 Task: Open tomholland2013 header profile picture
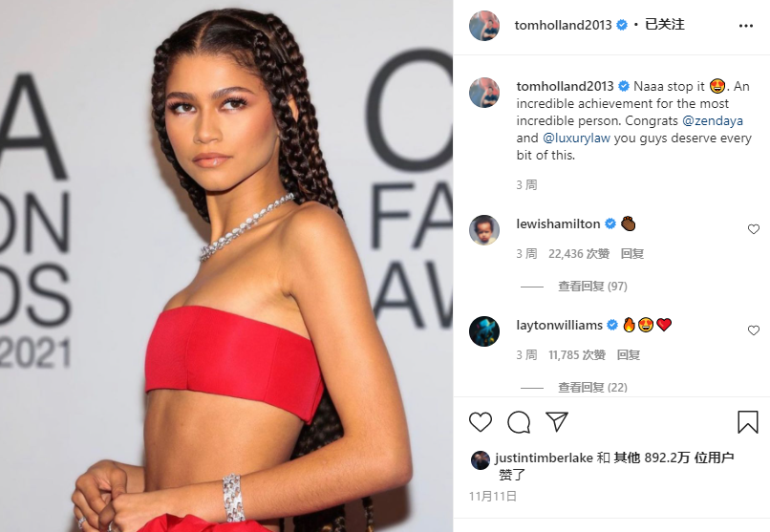coord(484,26)
